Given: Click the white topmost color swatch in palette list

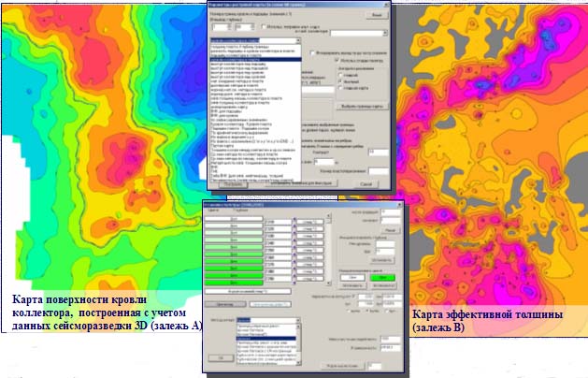Looking at the screenshot, I should pyautogui.click(x=234, y=218).
